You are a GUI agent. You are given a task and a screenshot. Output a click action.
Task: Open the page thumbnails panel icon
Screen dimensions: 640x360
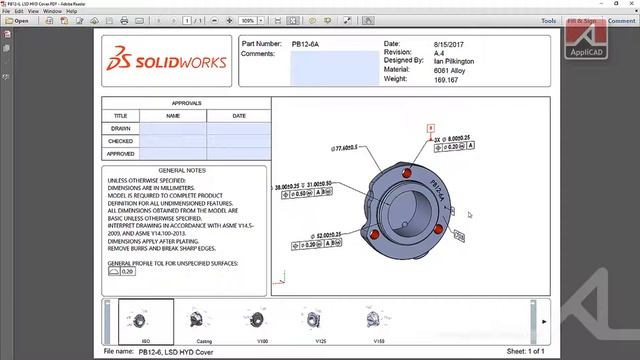pos(7,34)
